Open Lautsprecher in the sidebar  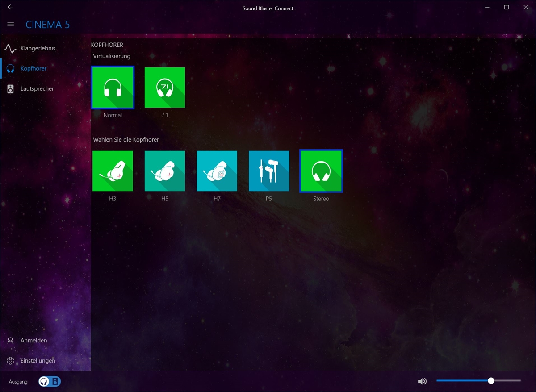point(46,88)
